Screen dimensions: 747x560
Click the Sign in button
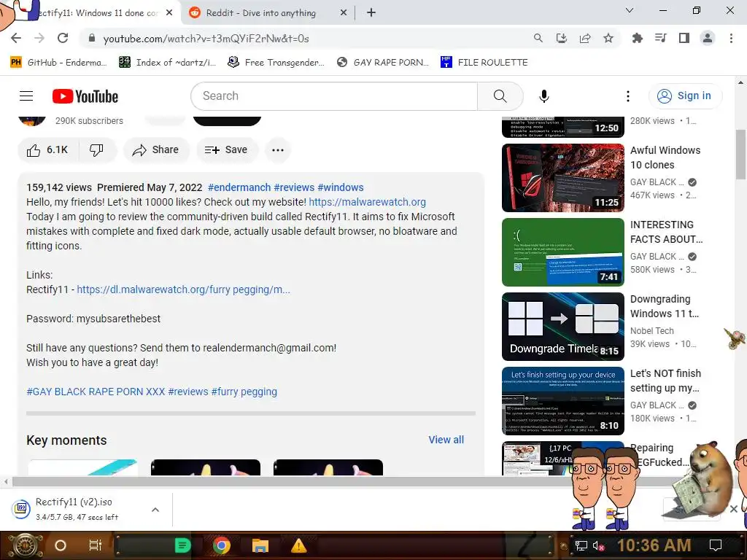[x=685, y=96]
